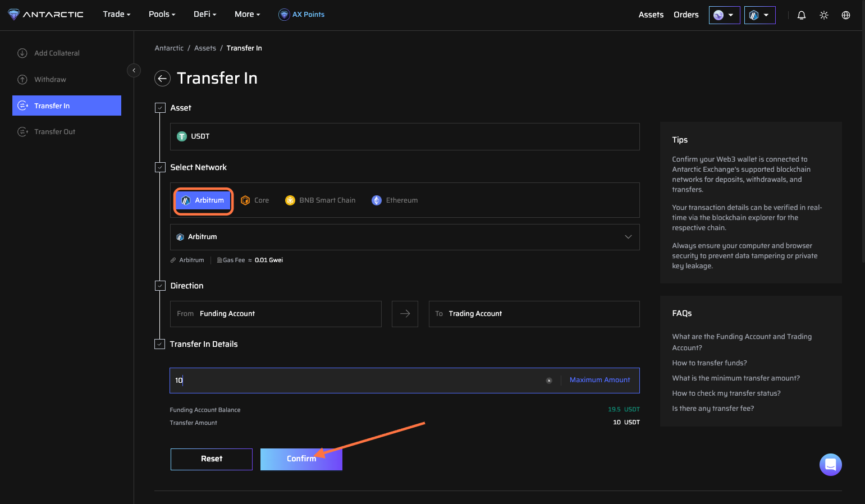Click the back arrow beside Transfer In
The image size is (865, 504).
(x=162, y=79)
